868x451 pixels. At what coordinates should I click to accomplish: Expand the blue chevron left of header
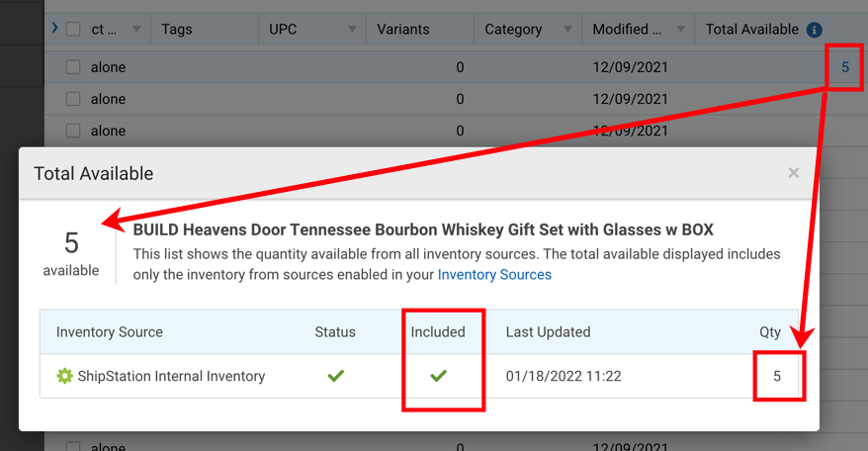[x=54, y=29]
